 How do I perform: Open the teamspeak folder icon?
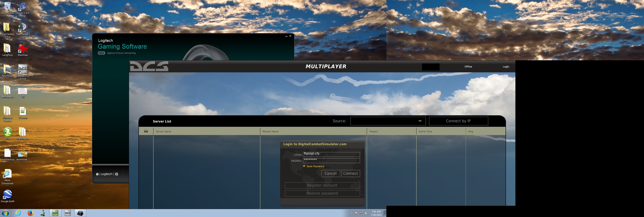[x=7, y=92]
